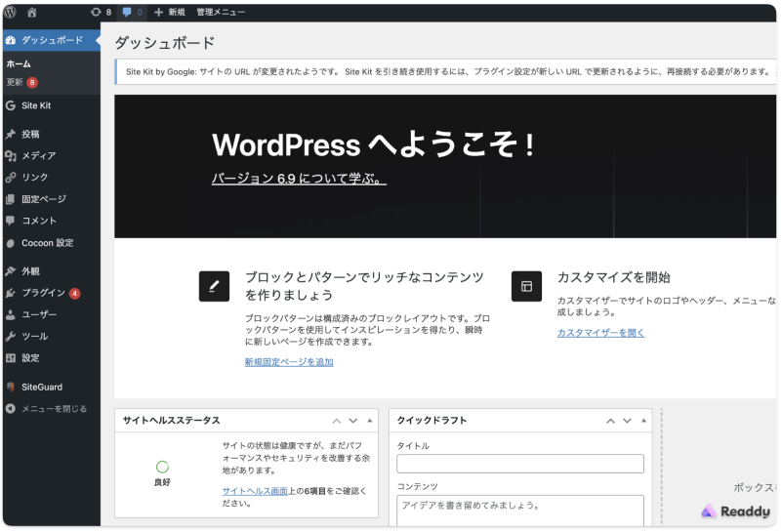Click the plus icon beside 新規

click(x=158, y=12)
